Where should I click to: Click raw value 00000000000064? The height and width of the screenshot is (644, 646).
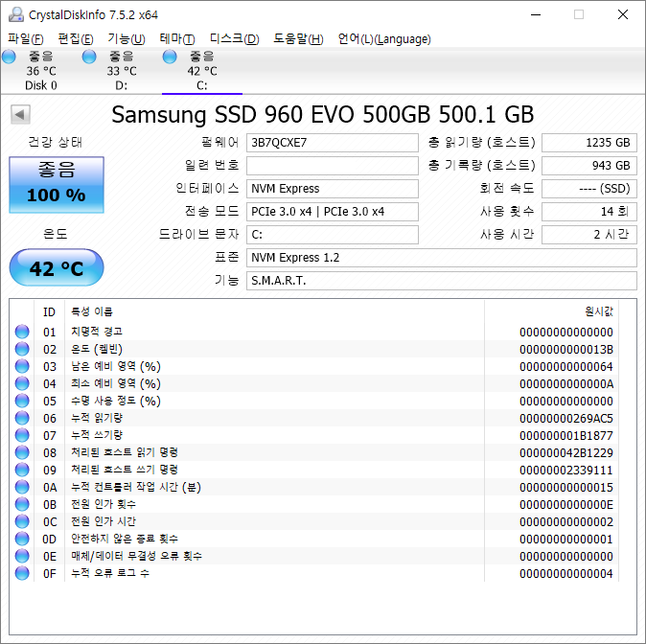[566, 367]
